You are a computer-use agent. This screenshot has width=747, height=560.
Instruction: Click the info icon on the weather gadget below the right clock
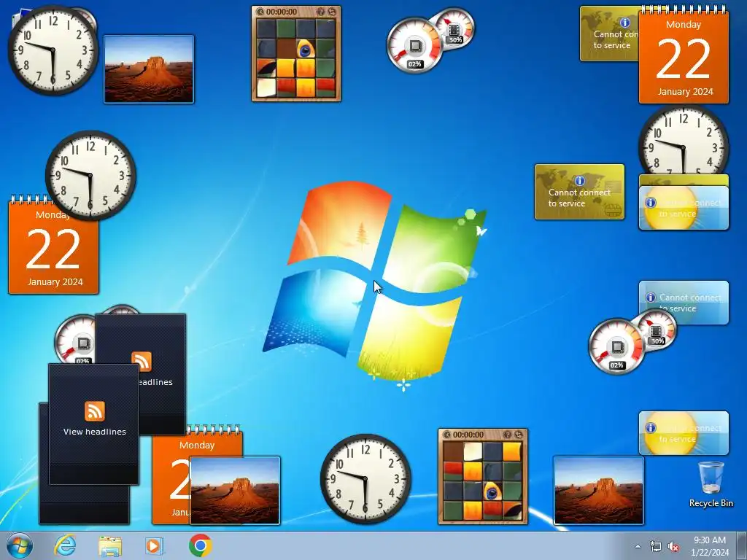[x=650, y=203]
